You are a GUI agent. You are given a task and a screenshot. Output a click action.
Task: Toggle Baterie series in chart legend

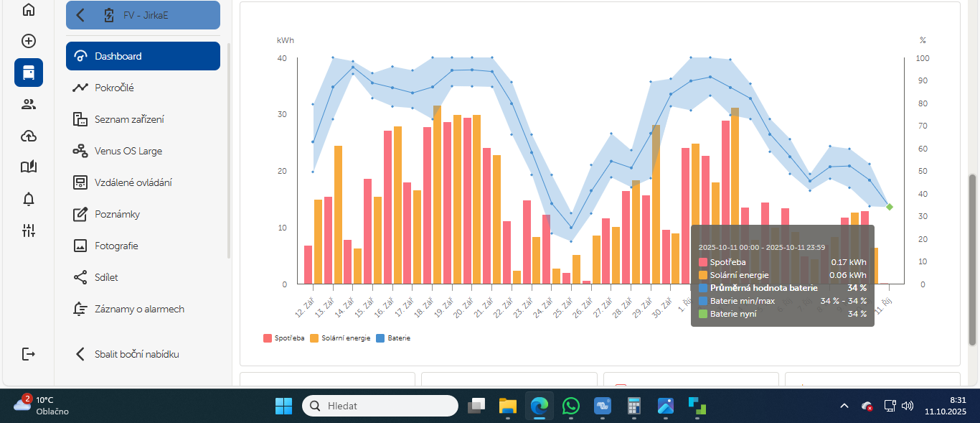(393, 338)
